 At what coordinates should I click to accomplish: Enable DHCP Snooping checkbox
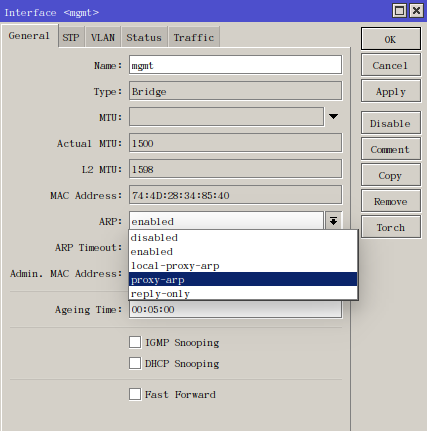coord(135,363)
